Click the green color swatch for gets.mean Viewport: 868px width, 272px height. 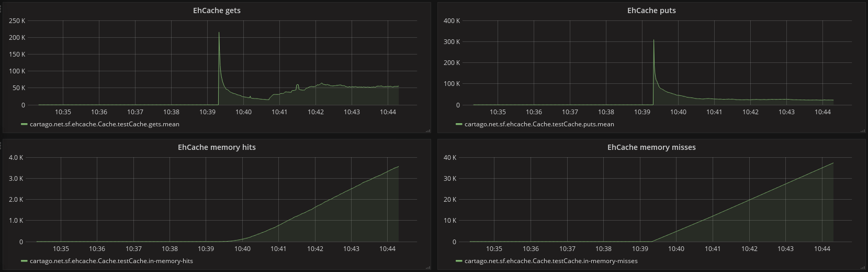[24, 124]
